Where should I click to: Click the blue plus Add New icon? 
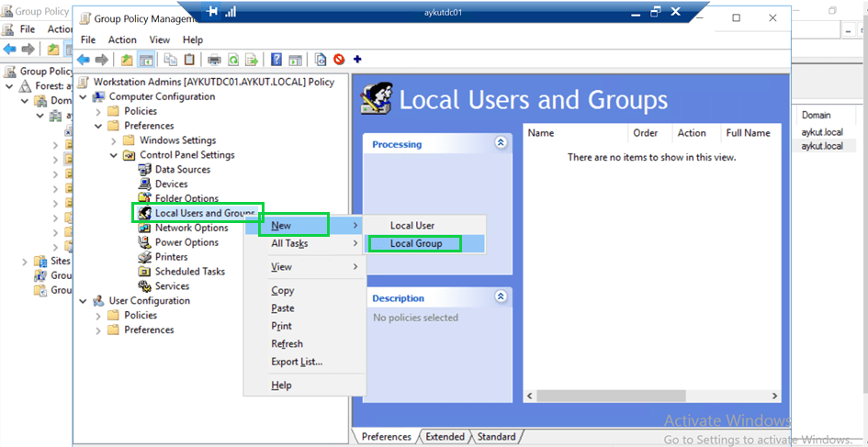click(357, 60)
